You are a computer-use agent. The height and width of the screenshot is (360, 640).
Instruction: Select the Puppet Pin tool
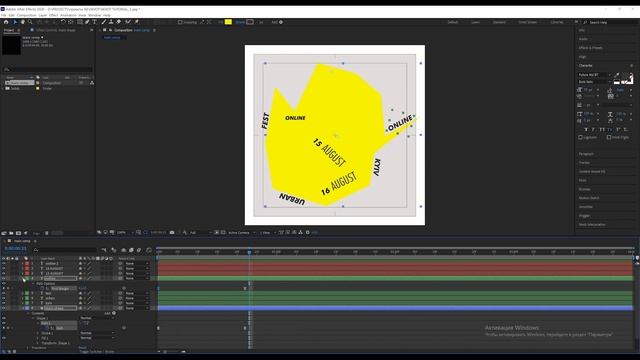click(x=137, y=22)
